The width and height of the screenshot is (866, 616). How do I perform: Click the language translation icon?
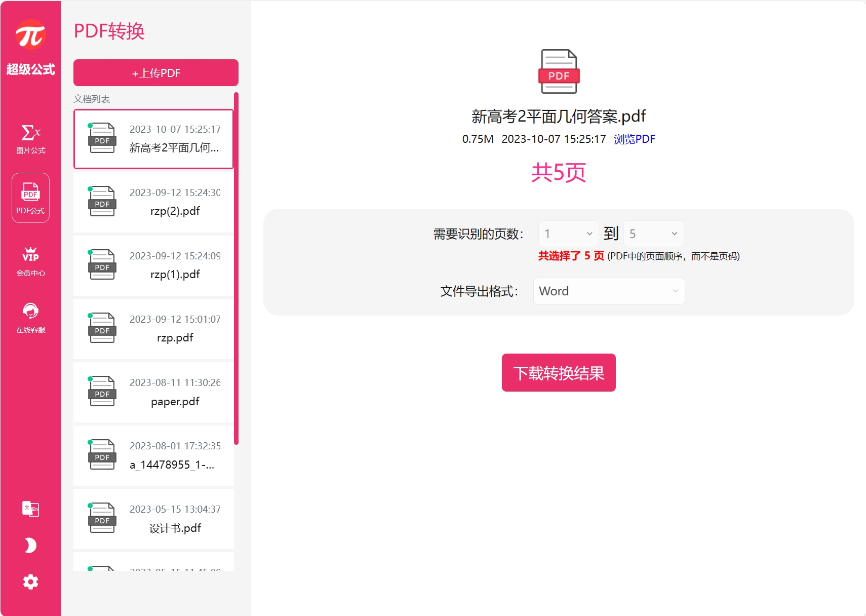[30, 508]
